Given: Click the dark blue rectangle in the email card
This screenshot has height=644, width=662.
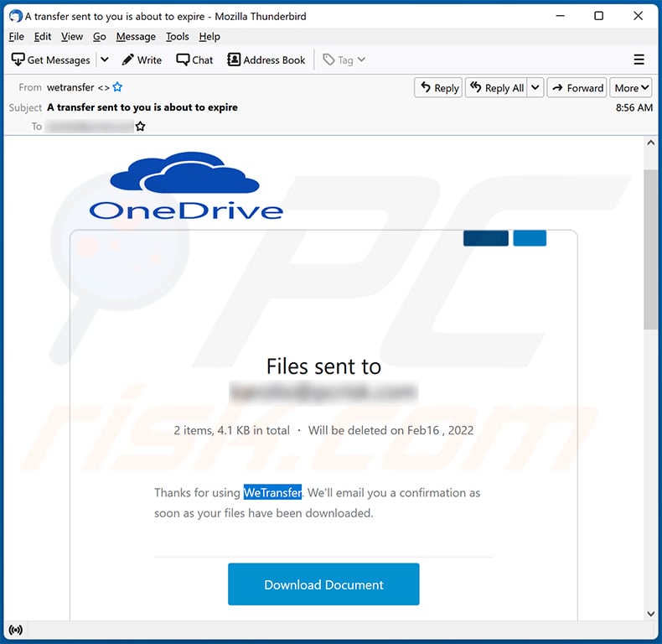Looking at the screenshot, I should click(x=485, y=238).
